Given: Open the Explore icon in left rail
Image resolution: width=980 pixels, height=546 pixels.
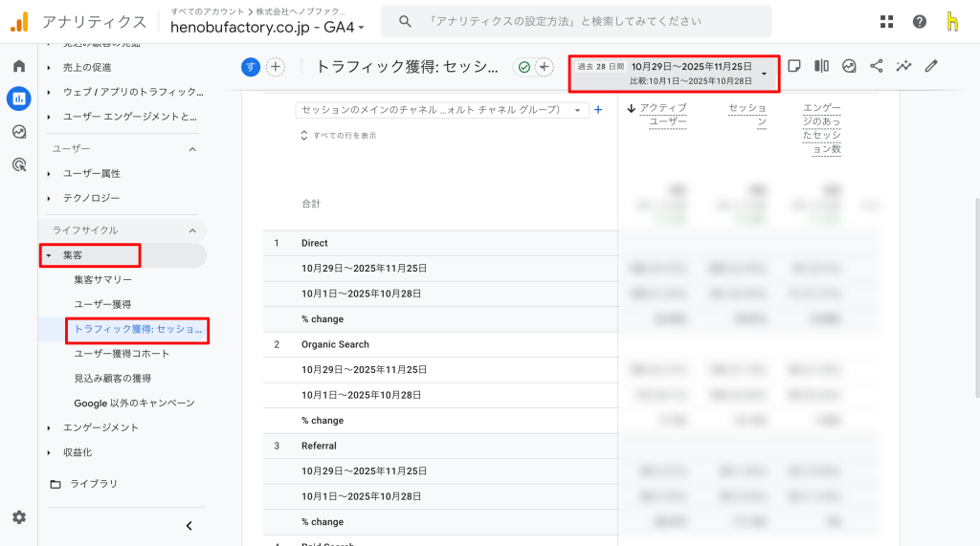Looking at the screenshot, I should [x=18, y=132].
